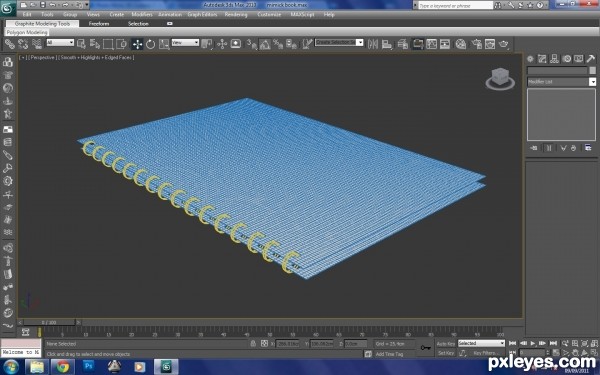Open the Schematic View

coord(445,44)
